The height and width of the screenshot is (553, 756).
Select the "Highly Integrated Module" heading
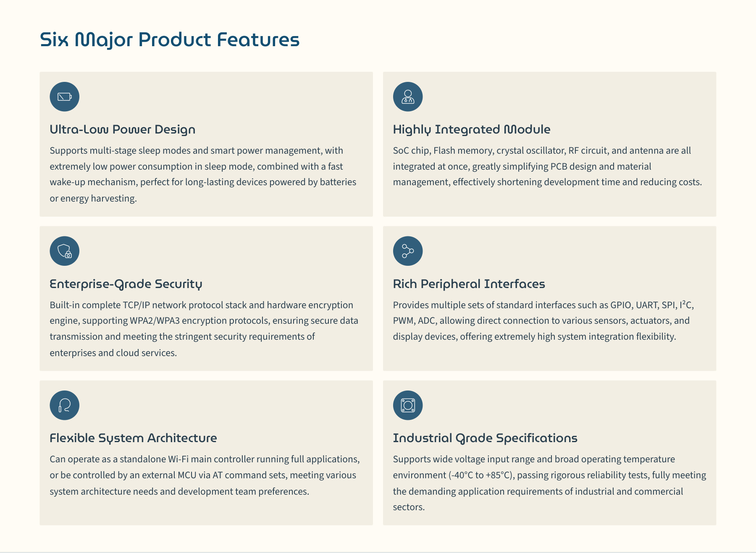(x=471, y=129)
